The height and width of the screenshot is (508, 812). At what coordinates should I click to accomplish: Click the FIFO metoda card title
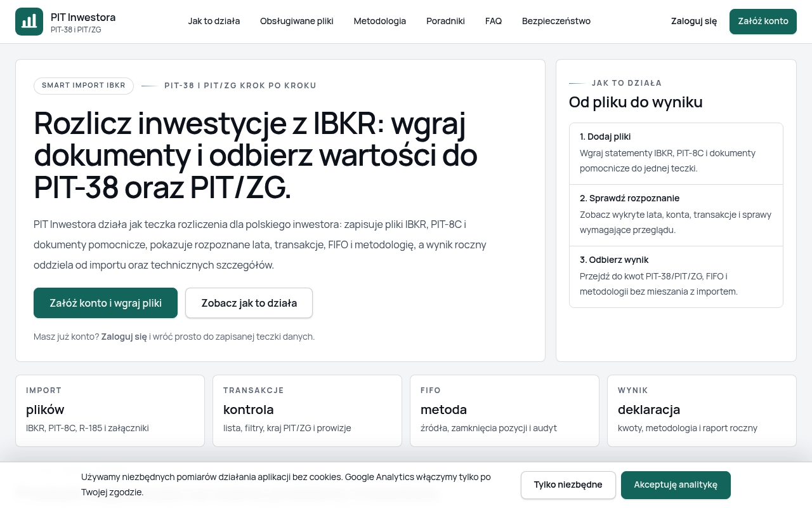(x=443, y=410)
